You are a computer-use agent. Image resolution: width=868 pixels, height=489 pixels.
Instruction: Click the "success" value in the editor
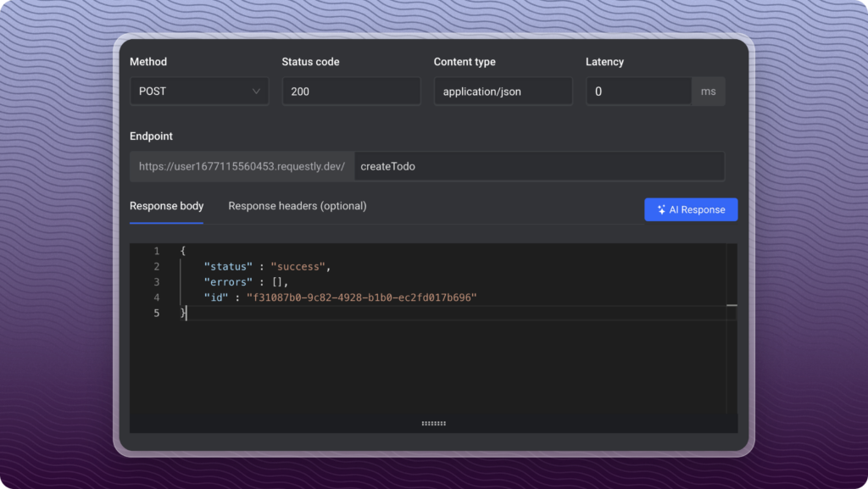[x=298, y=267]
